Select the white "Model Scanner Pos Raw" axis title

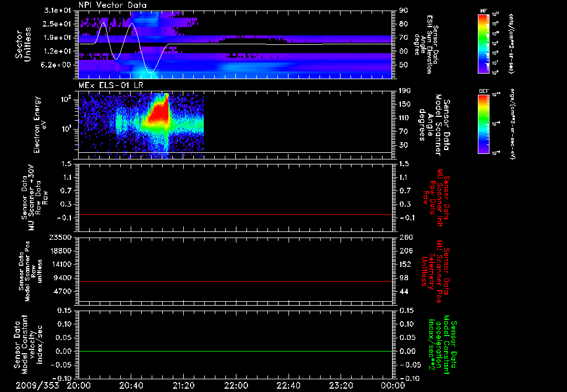tap(30, 271)
